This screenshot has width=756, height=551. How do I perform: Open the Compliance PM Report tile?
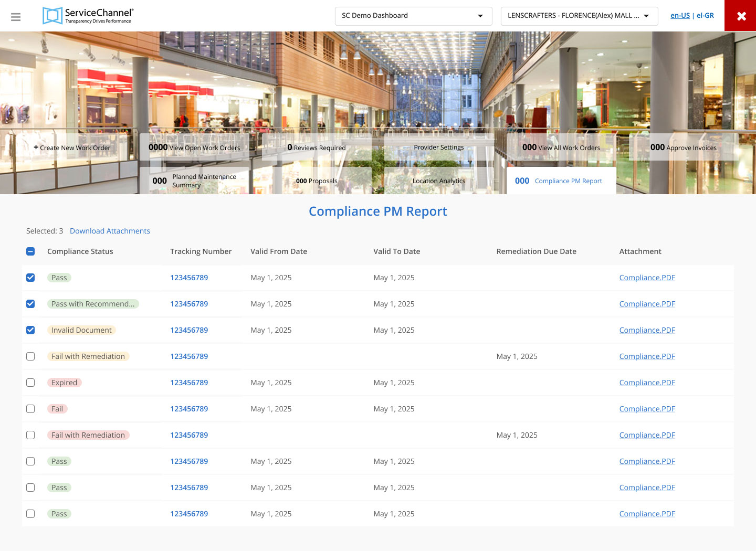(x=561, y=181)
